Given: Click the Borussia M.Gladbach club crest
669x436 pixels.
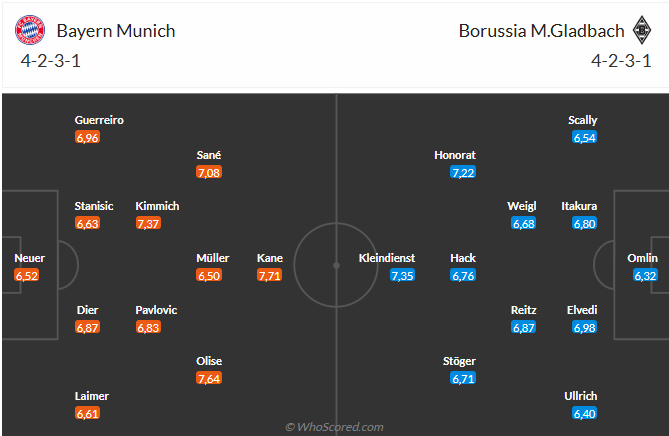Looking at the screenshot, I should [x=637, y=31].
